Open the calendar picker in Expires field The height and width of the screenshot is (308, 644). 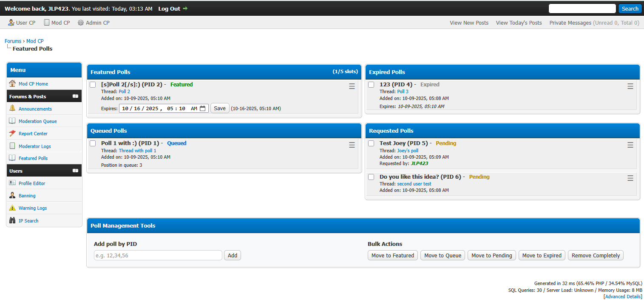(203, 108)
